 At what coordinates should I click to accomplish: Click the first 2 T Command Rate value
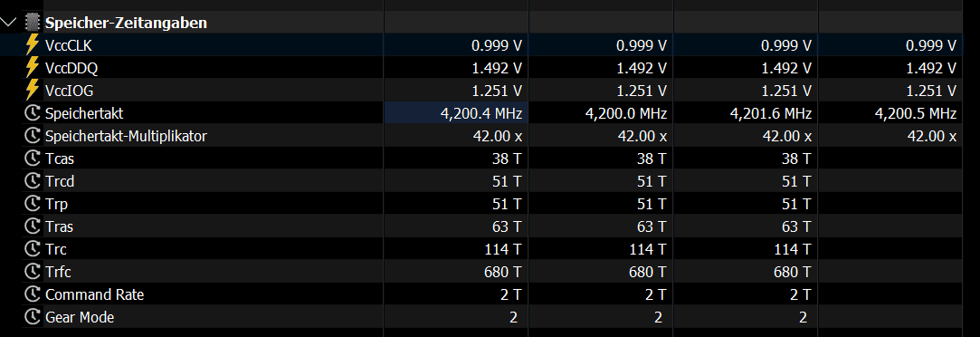tap(510, 294)
